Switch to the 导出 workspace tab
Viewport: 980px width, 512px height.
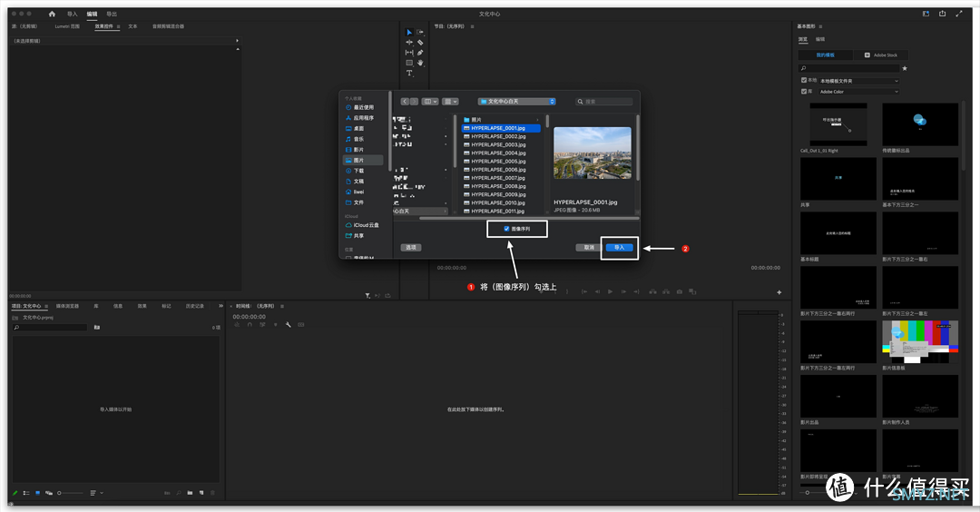click(112, 14)
